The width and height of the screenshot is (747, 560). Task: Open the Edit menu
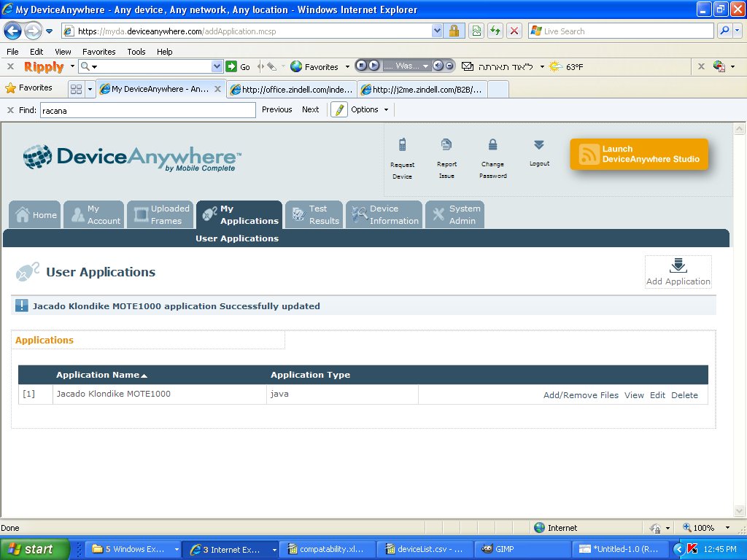[36, 52]
